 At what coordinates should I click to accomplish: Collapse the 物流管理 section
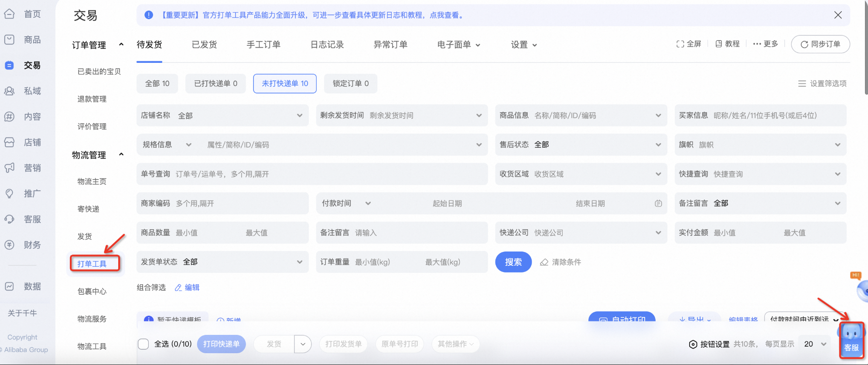point(121,155)
